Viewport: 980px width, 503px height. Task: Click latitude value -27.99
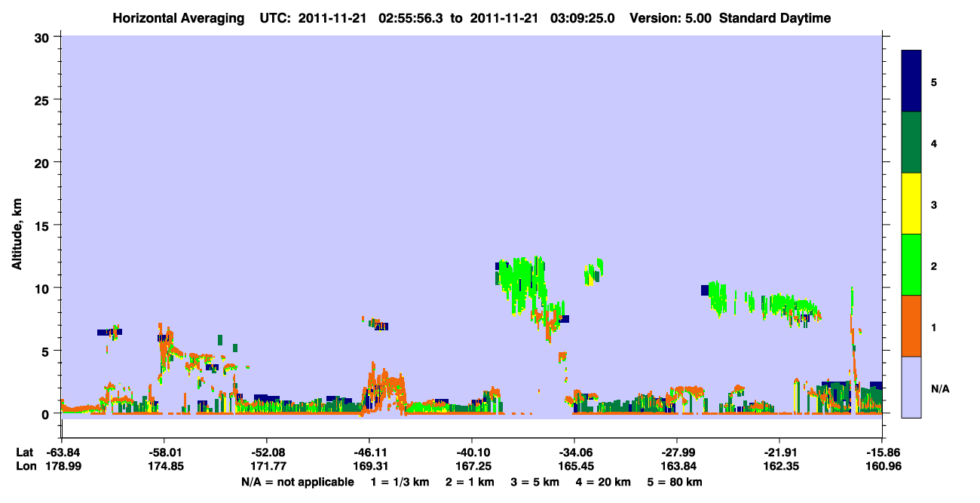[677, 452]
